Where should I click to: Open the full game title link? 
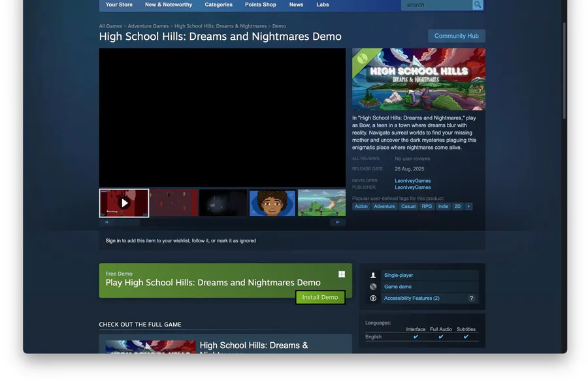click(x=253, y=347)
